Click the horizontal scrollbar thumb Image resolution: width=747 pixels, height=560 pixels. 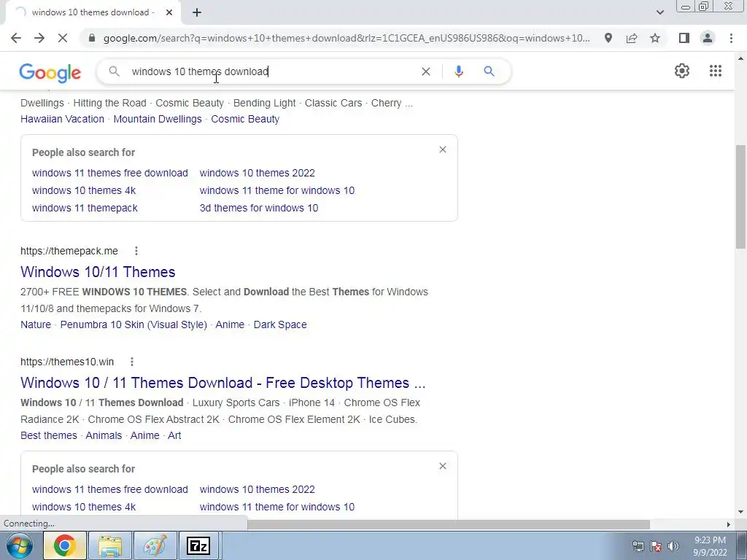click(x=449, y=524)
